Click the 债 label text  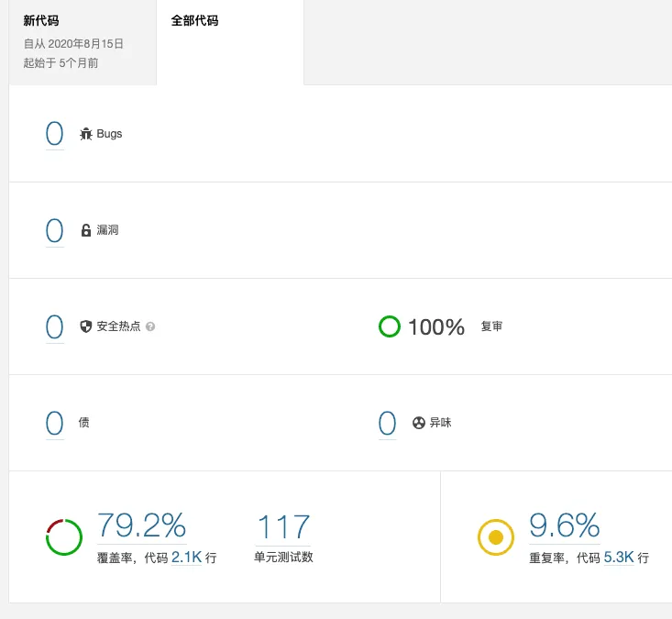(x=84, y=422)
